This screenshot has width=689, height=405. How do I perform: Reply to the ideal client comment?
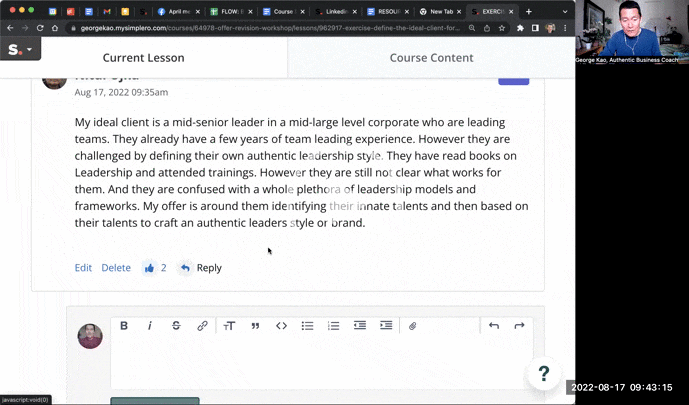(201, 268)
